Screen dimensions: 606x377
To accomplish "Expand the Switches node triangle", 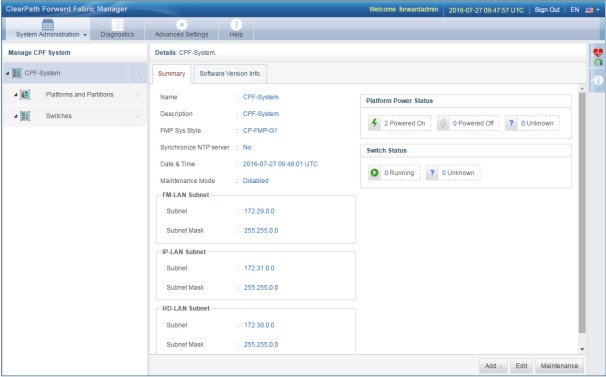I will pyautogui.click(x=16, y=116).
